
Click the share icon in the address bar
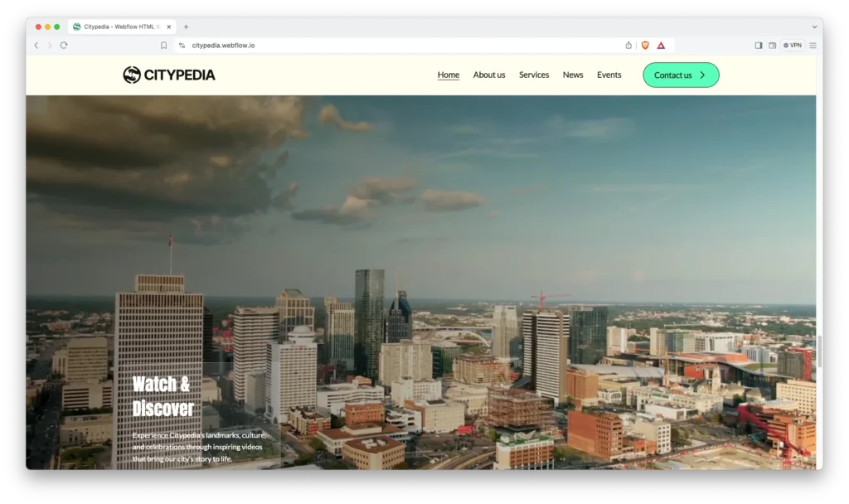coord(628,46)
